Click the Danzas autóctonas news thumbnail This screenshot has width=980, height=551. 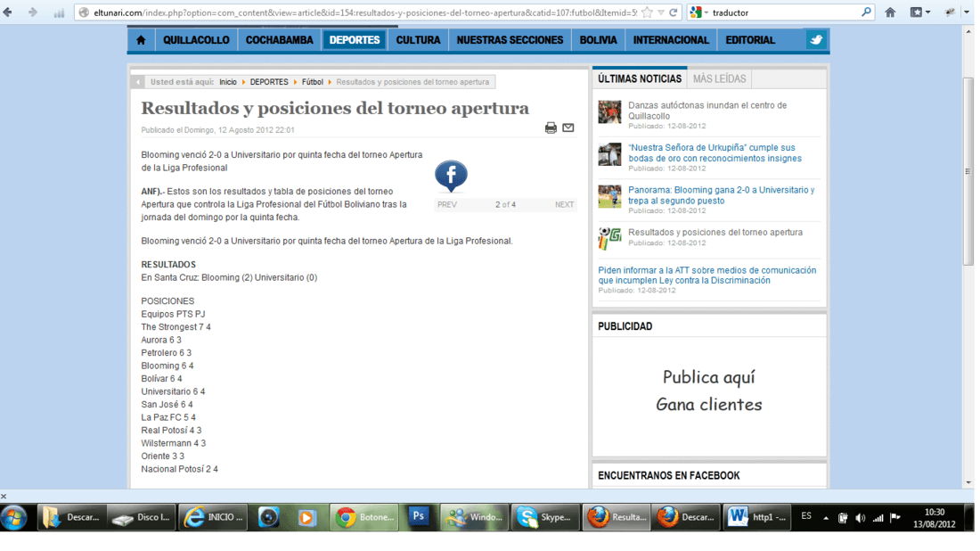pyautogui.click(x=609, y=112)
